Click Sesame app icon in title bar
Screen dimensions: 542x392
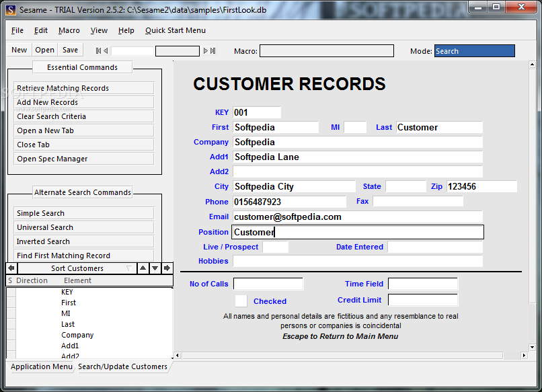click(x=11, y=10)
